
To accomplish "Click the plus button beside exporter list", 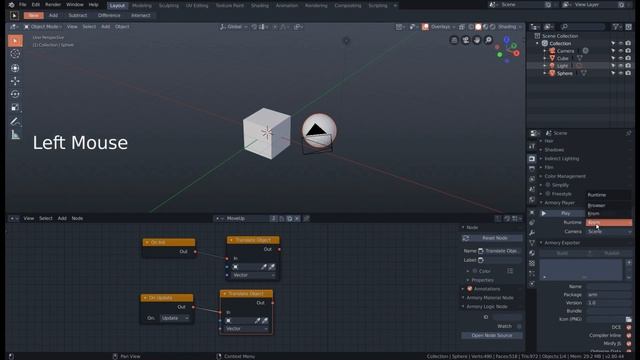I will click(629, 263).
